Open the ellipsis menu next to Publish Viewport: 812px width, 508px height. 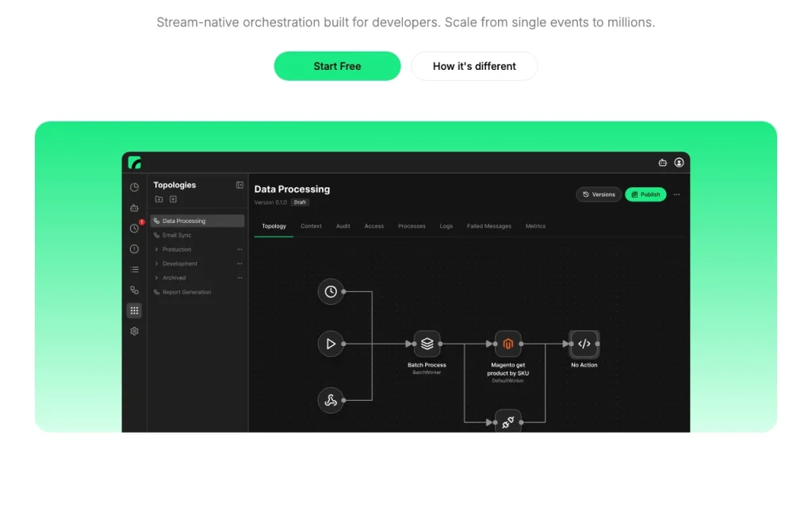tap(677, 194)
